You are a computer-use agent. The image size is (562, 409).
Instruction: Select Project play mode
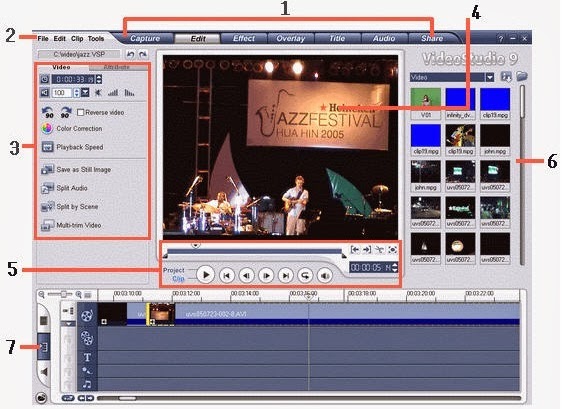(173, 270)
